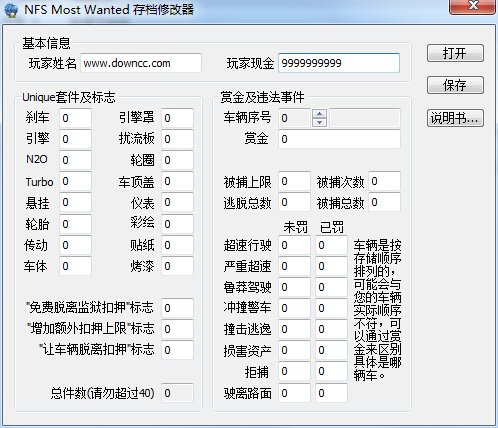Image resolution: width=498 pixels, height=428 pixels.
Task: Select the 车体 value field
Action: (x=75, y=266)
